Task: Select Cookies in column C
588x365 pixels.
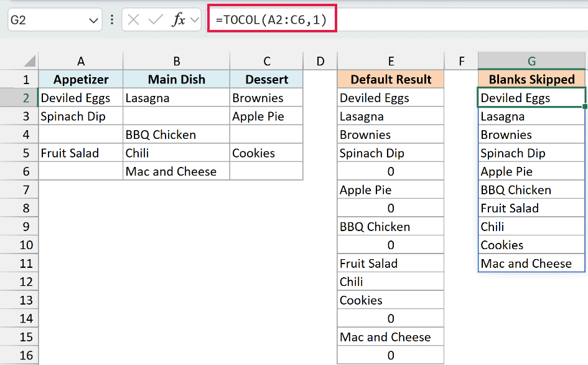Action: (266, 153)
